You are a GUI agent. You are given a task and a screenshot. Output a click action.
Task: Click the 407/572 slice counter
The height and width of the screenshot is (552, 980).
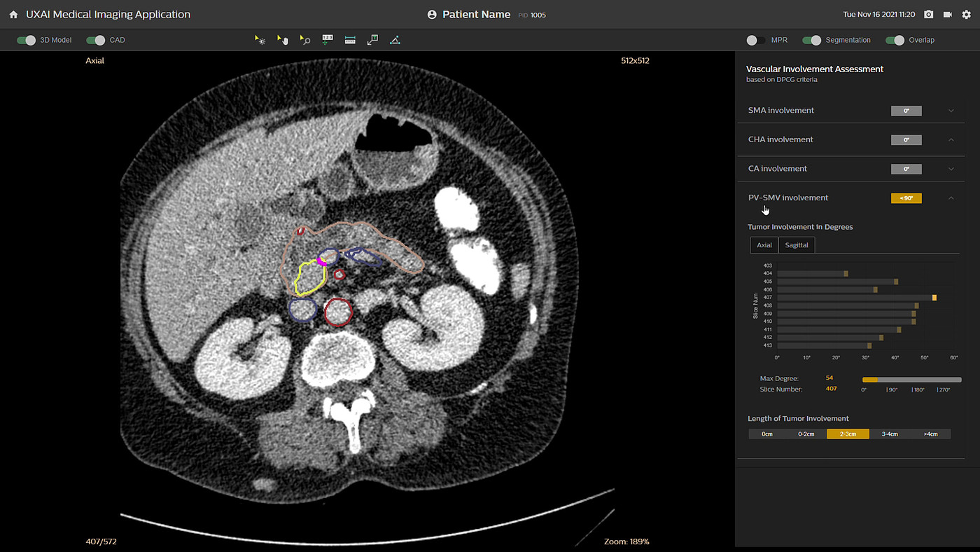(x=100, y=541)
